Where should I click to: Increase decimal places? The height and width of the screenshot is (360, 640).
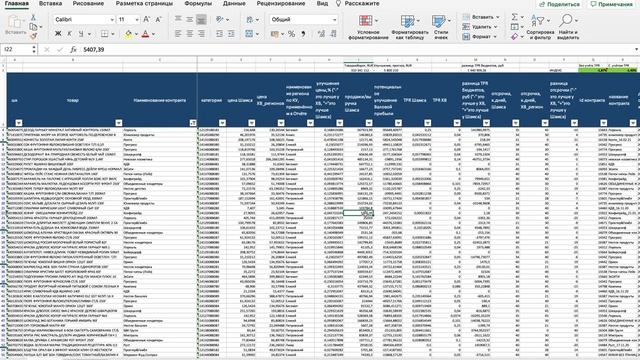322,34
